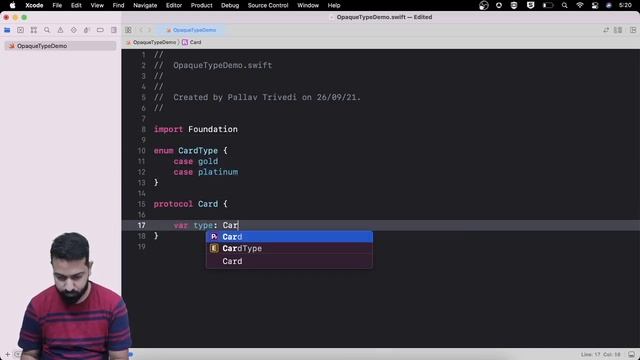Open the Test navigator diamond icon

click(73, 30)
